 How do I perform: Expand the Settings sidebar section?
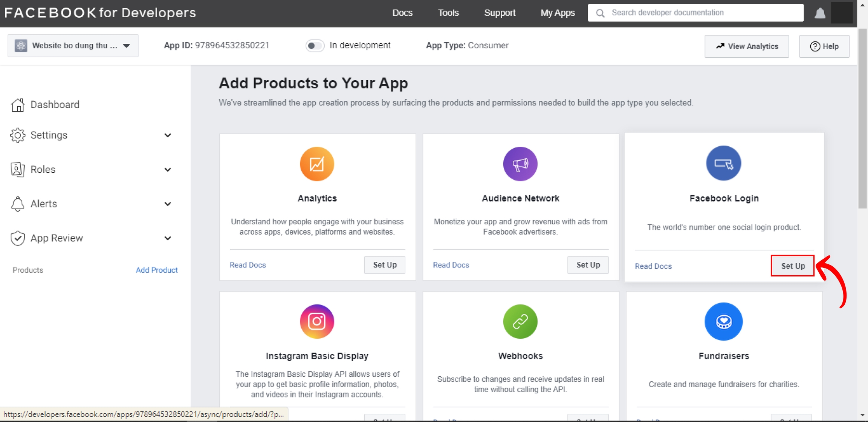coord(168,135)
